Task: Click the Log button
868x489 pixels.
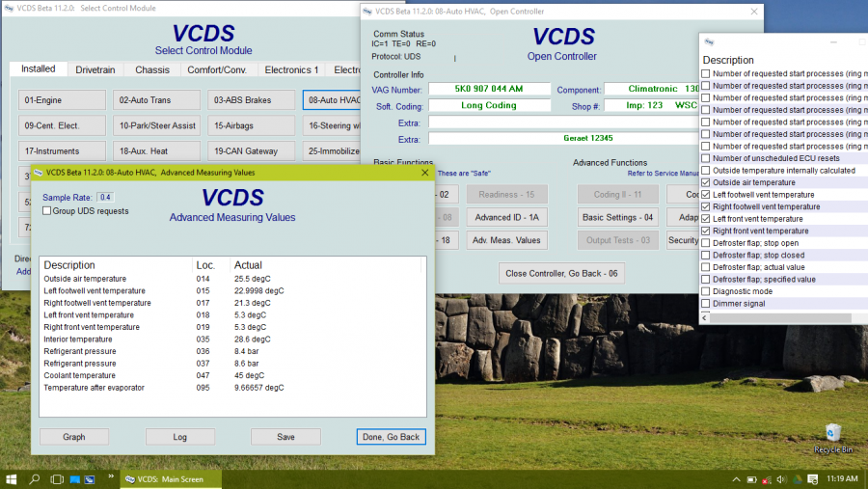Action: [x=180, y=437]
